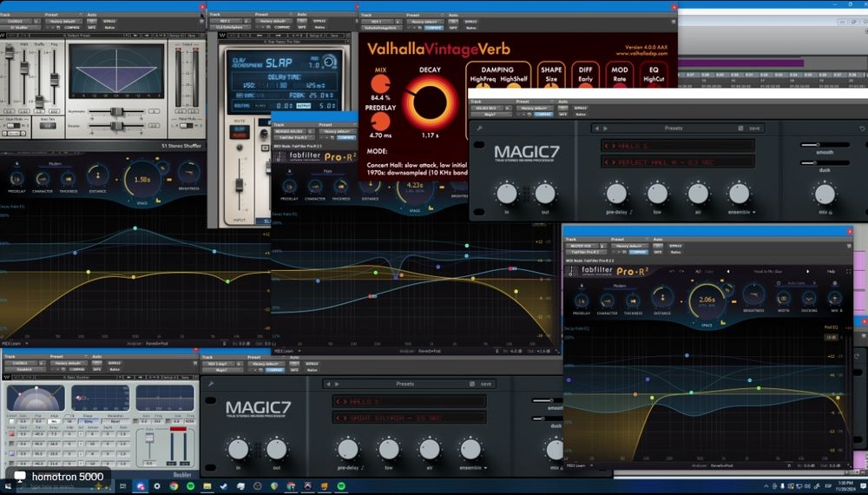
Task: Click redo arrow in front Pro-R2 window
Action: click(682, 271)
